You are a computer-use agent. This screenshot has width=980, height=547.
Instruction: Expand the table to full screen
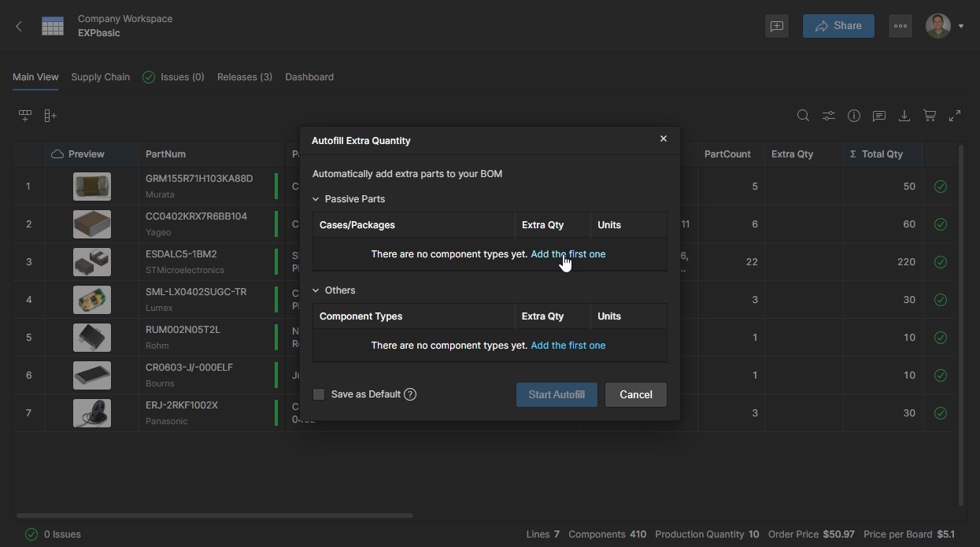click(x=955, y=116)
